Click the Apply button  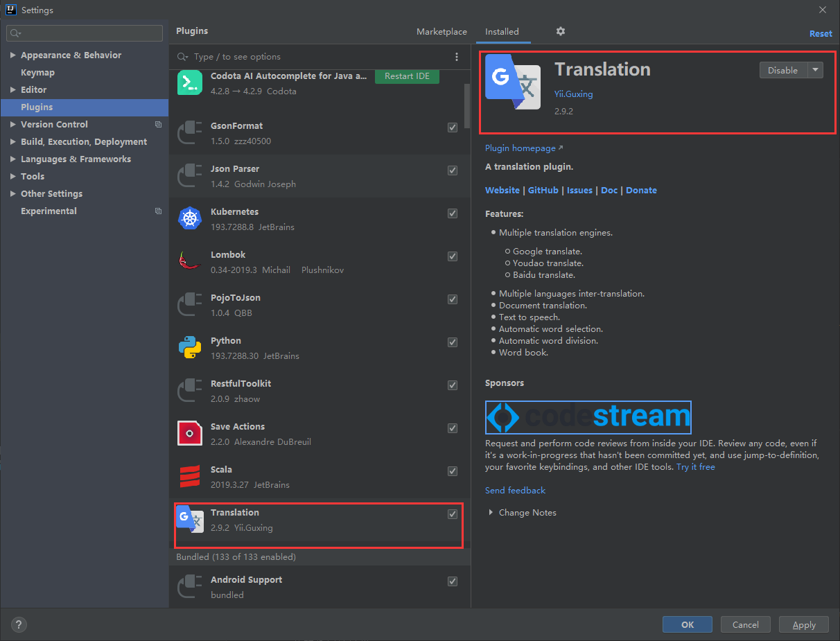[x=804, y=624]
